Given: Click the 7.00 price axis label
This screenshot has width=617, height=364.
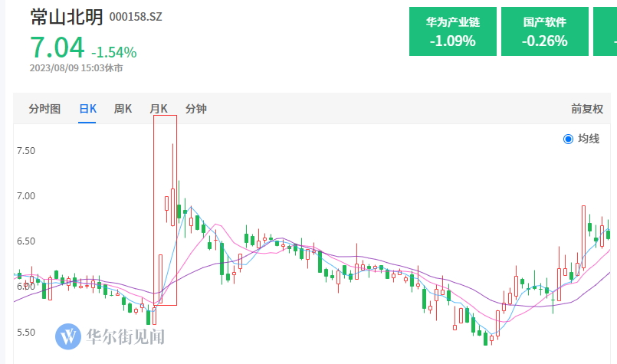Looking at the screenshot, I should coord(26,196).
